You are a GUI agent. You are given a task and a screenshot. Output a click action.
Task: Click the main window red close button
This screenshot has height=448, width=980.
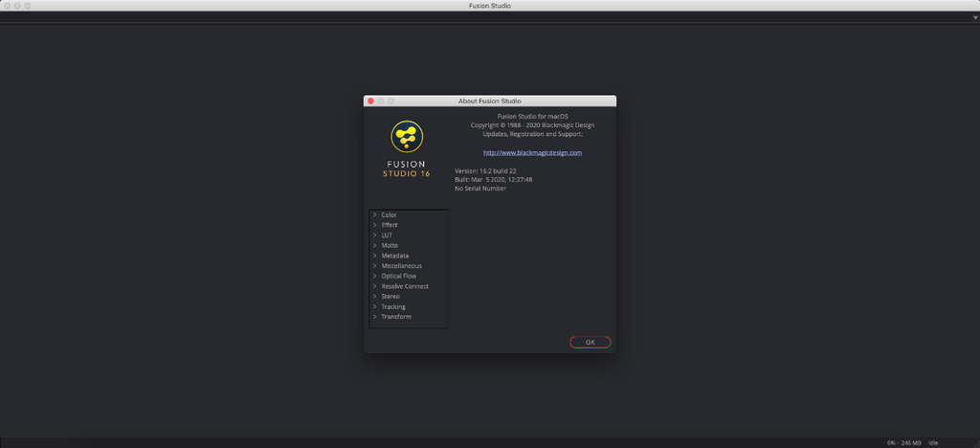point(8,6)
